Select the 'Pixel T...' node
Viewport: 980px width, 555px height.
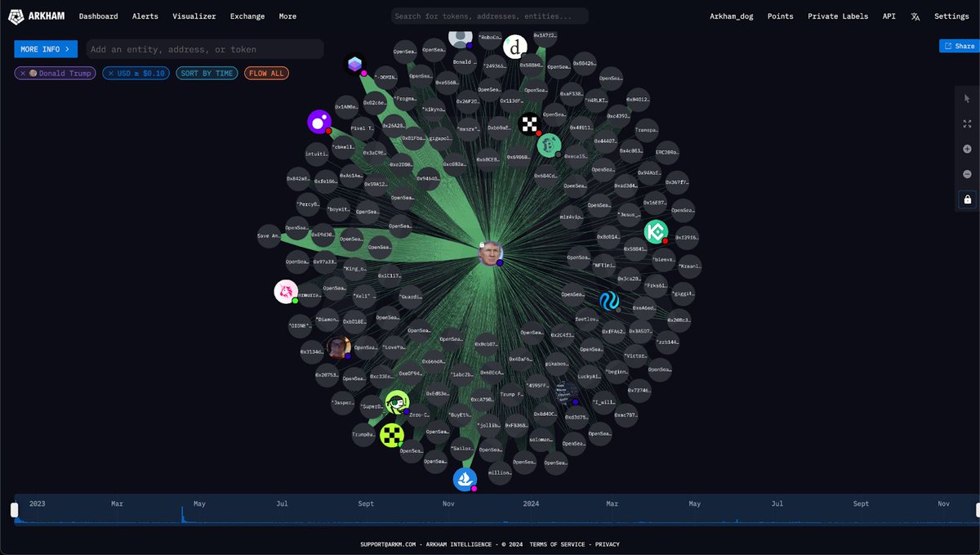point(361,128)
